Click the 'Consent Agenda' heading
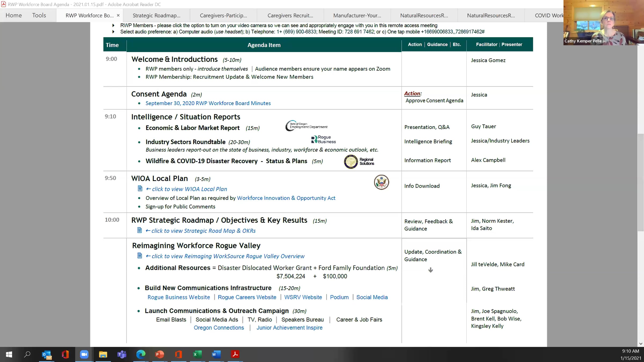 [159, 94]
